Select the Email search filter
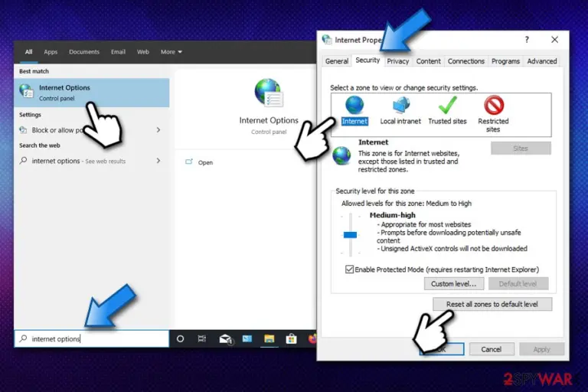Viewport: 588px width, 392px height. [118, 52]
